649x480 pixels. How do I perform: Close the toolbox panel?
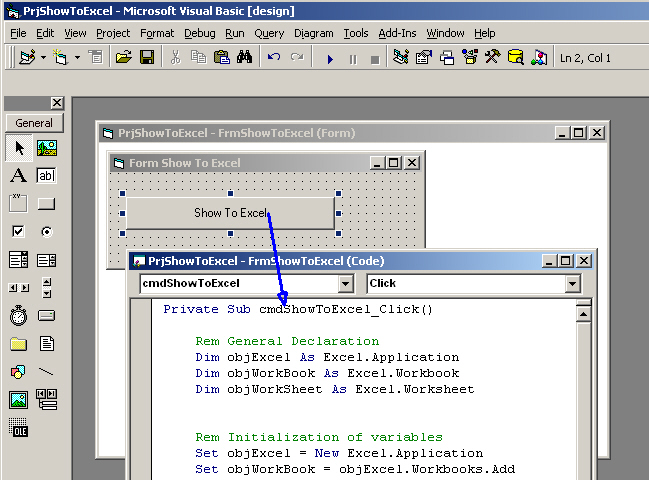[57, 103]
